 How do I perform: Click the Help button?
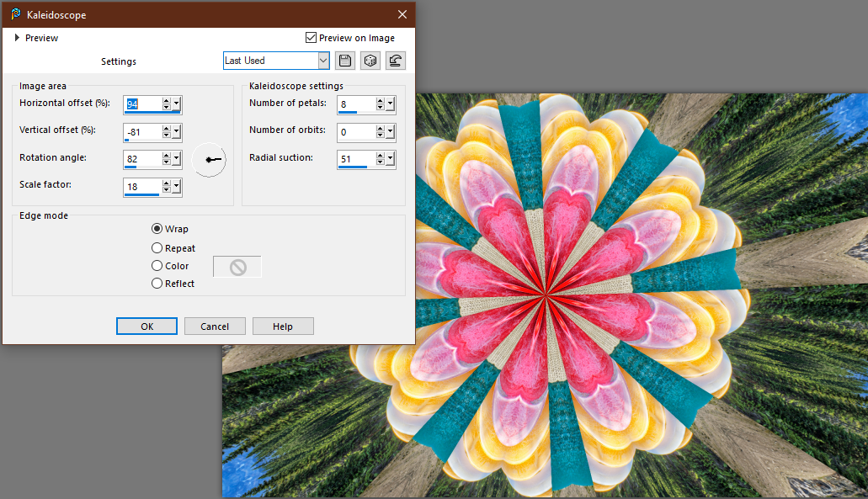(283, 326)
